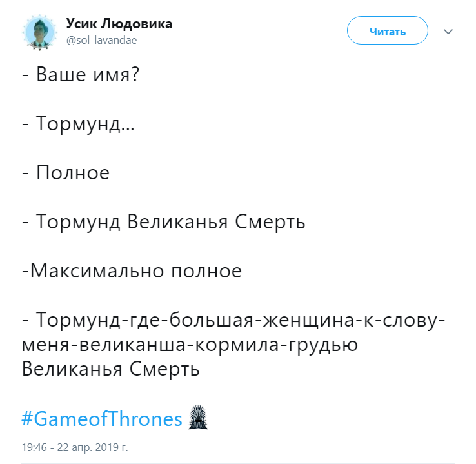Click the text "-Максимально полное"
The height and width of the screenshot is (464, 476).
pos(132,271)
